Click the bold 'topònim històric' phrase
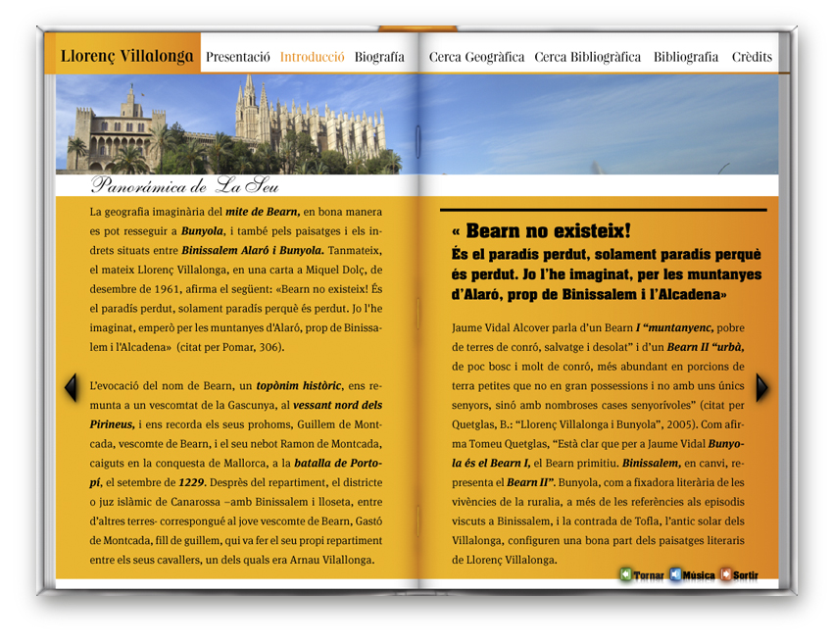833x644 pixels. [299, 386]
